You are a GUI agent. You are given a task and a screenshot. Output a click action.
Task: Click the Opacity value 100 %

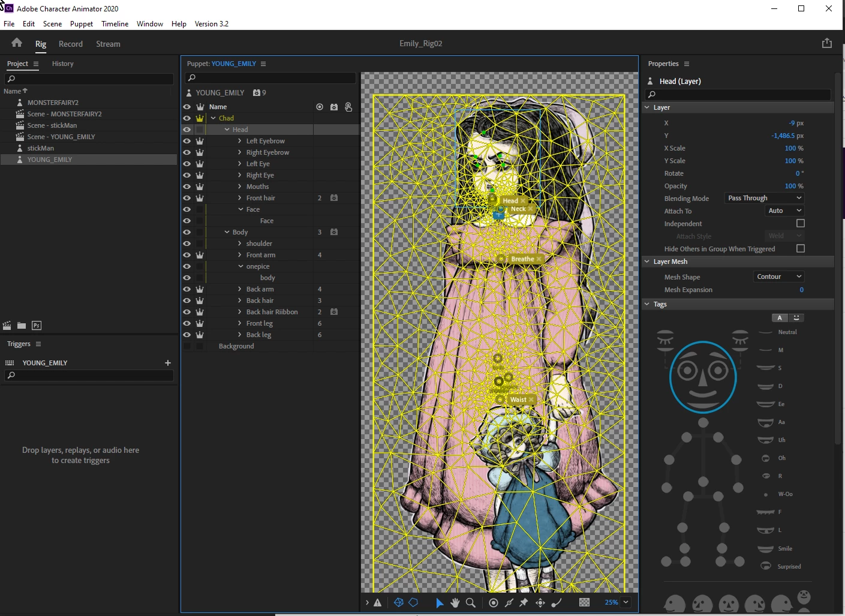794,186
